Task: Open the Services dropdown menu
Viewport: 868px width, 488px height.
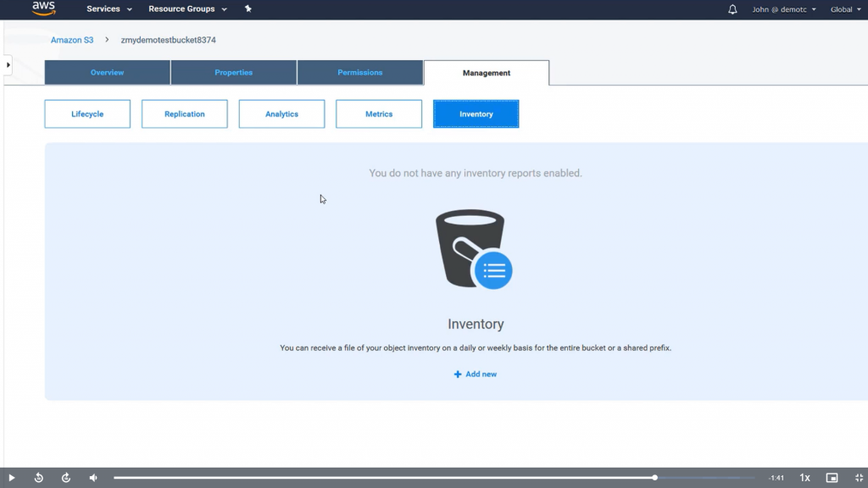Action: 109,8
